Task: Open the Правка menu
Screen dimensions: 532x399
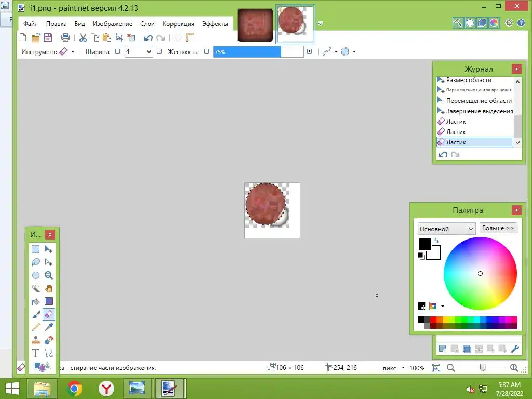Action: click(56, 24)
